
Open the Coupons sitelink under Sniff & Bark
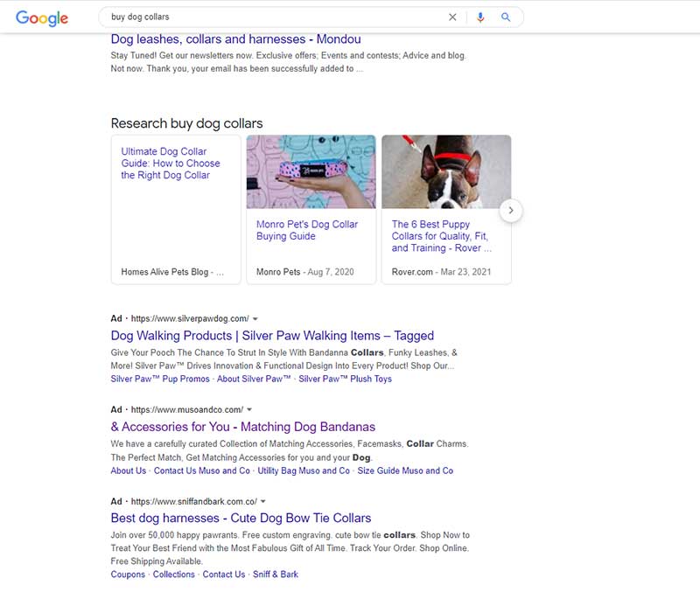127,574
